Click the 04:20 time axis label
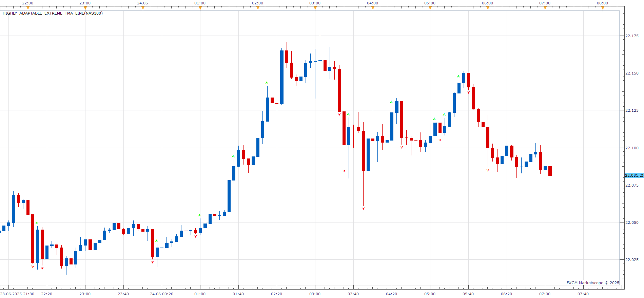Screen dimensions: 644x298 pos(392,294)
